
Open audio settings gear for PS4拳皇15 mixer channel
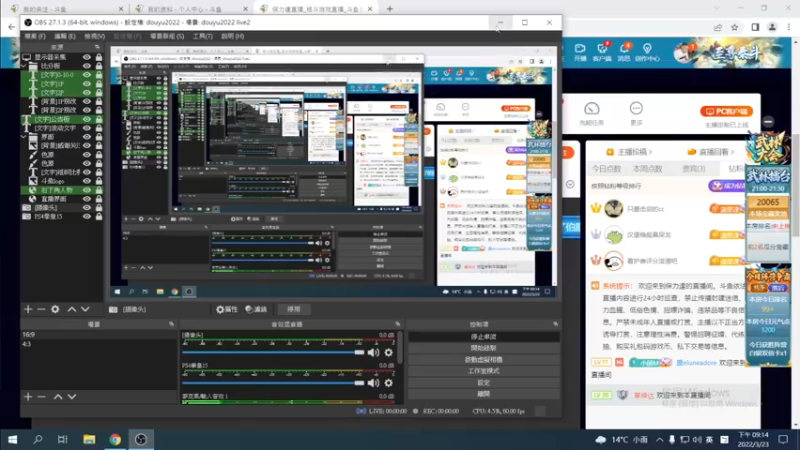tap(389, 383)
